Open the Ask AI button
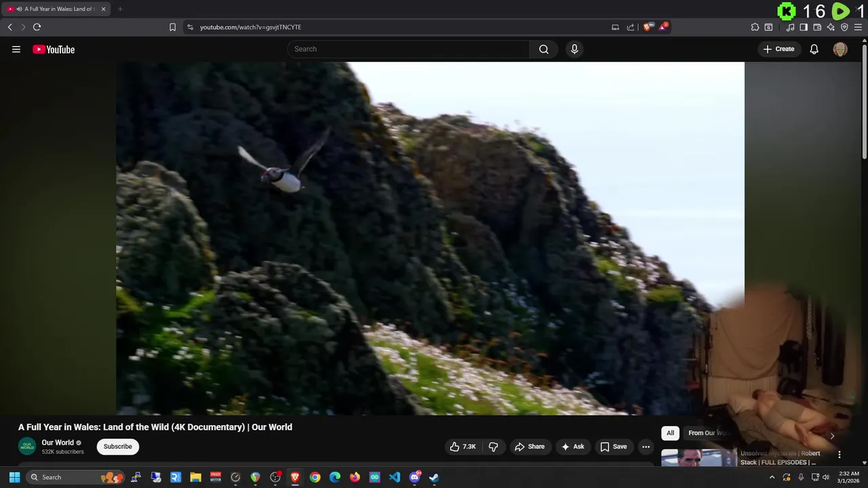The width and height of the screenshot is (868, 488). [572, 447]
